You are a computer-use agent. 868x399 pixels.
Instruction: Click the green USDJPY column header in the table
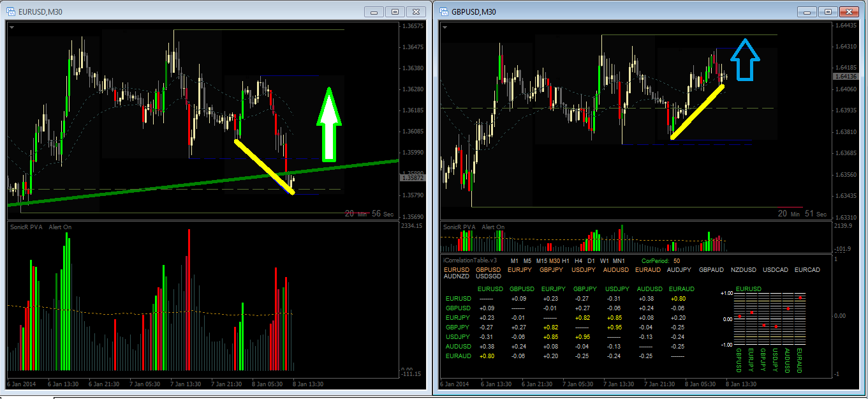[617, 289]
